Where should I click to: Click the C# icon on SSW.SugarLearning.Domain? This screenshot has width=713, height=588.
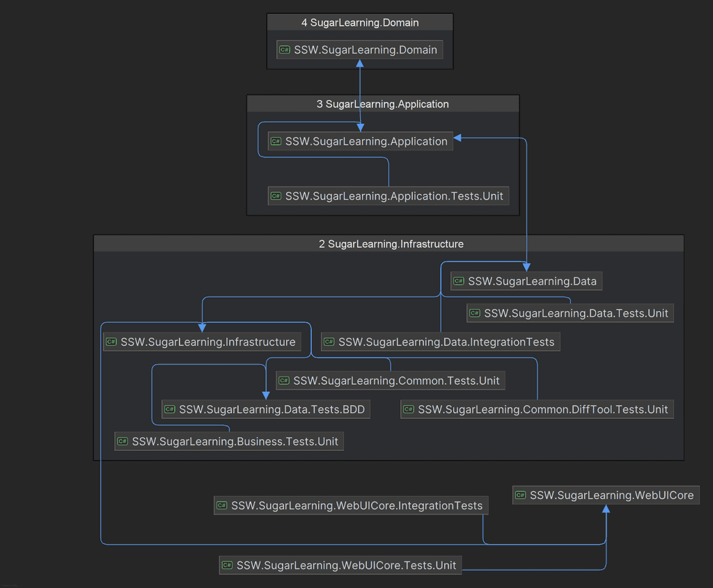point(284,49)
